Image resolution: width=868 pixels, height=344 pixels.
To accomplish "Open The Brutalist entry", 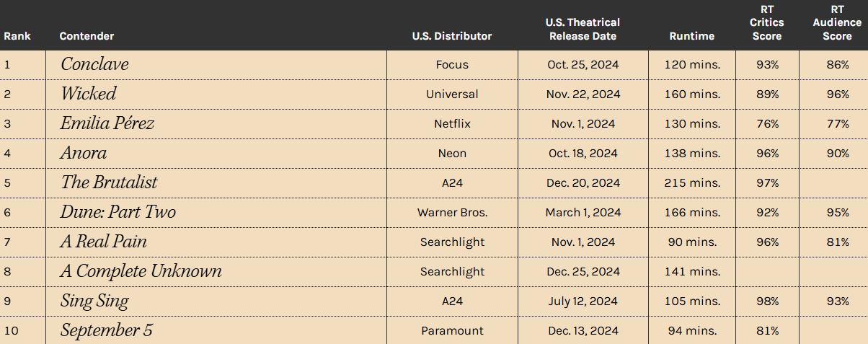I will (x=109, y=182).
